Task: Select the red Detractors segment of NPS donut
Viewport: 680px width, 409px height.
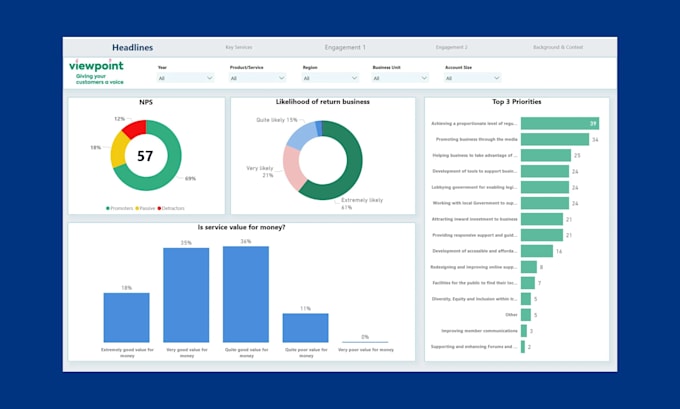Action: [135, 128]
